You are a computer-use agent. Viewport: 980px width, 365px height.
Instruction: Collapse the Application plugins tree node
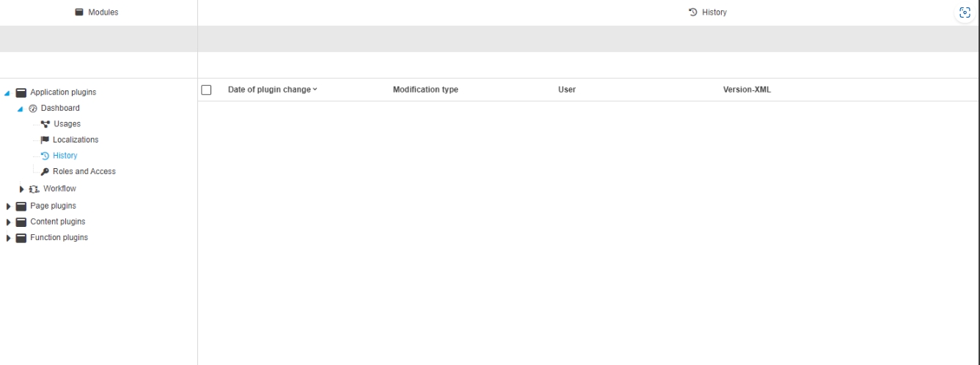coord(7,93)
